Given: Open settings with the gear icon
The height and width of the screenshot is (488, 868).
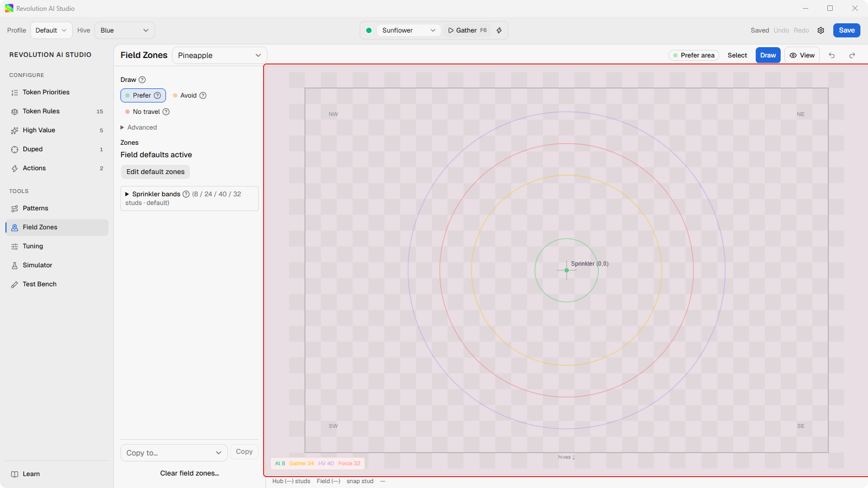Looking at the screenshot, I should [x=821, y=30].
